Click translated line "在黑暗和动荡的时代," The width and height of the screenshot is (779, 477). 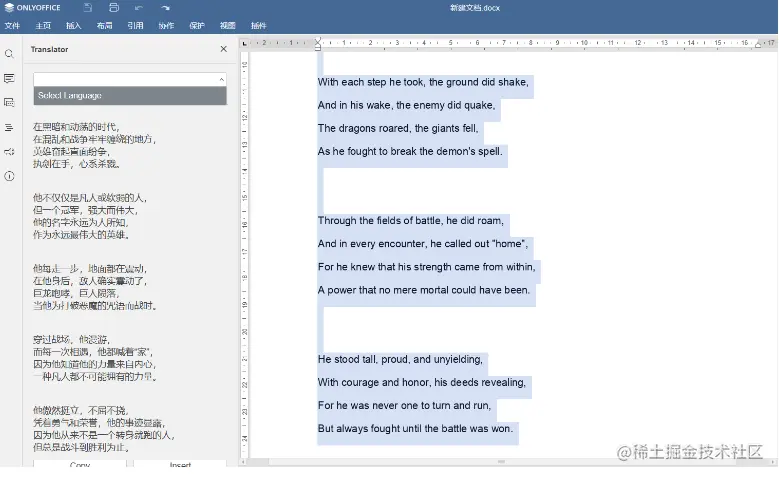coord(76,127)
